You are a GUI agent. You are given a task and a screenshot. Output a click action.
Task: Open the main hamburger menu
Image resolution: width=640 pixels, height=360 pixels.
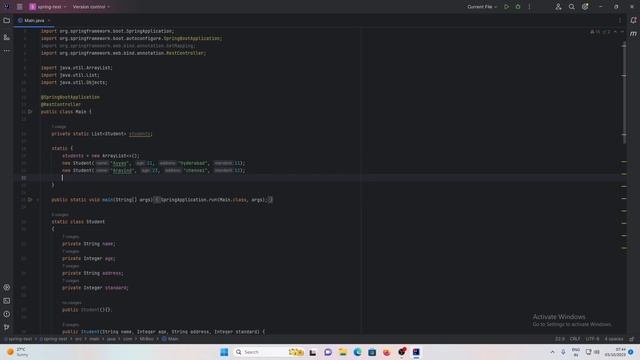pos(19,7)
